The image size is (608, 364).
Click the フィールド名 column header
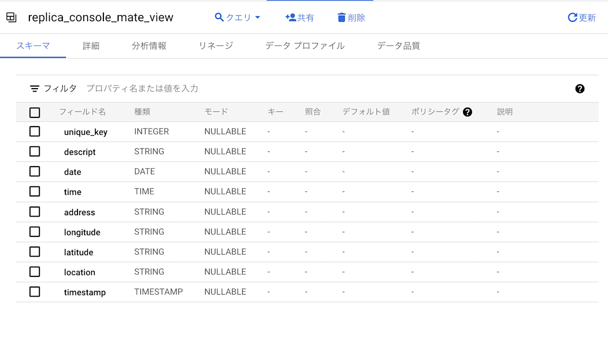[83, 112]
